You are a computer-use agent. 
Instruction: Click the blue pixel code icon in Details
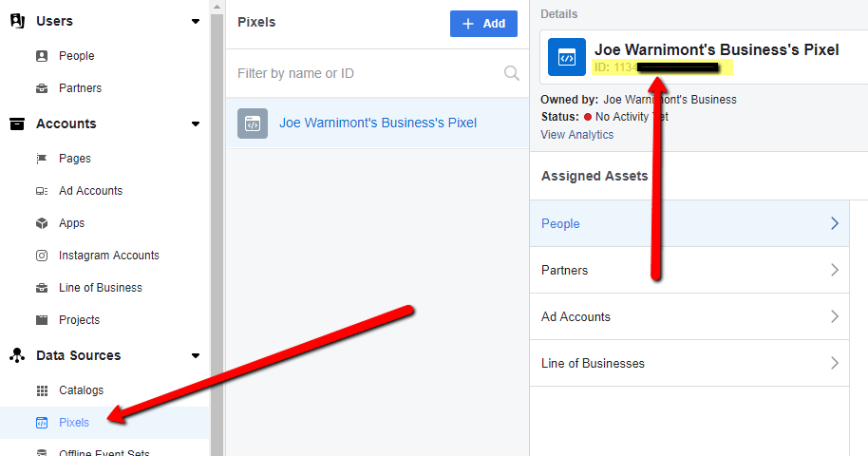pyautogui.click(x=566, y=57)
